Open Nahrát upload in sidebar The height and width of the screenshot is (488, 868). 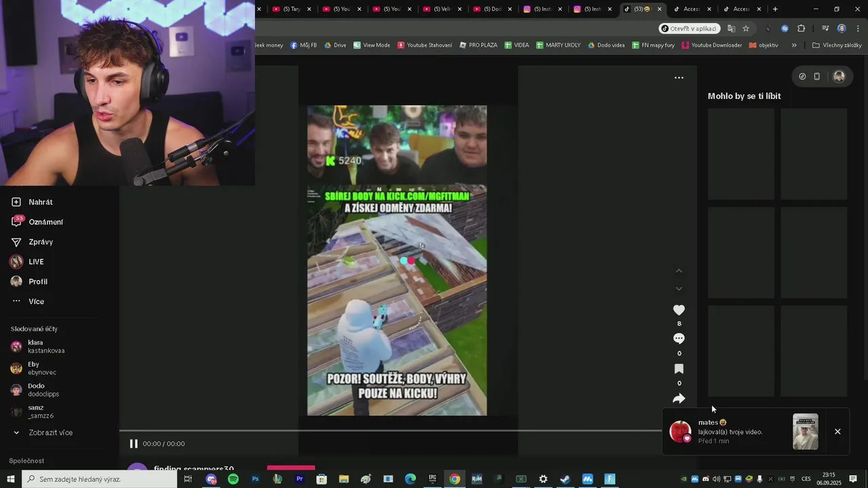coord(32,202)
